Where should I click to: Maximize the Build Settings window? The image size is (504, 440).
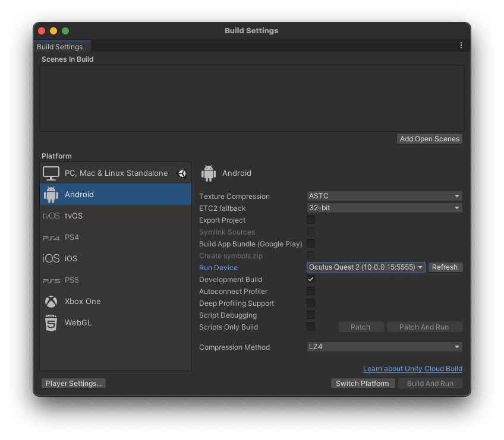tap(65, 31)
